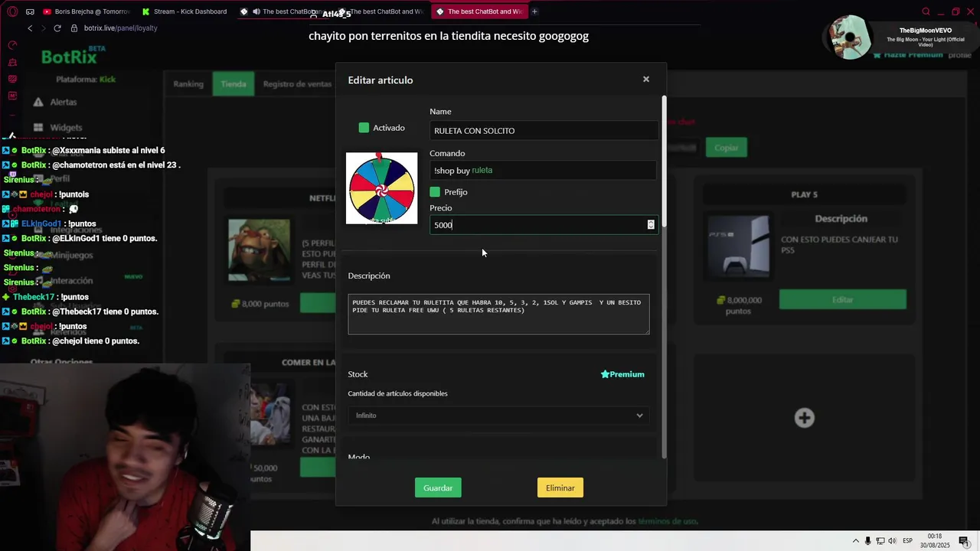Screen dimensions: 980x551
Task: Open the notification center icon
Action: point(964,541)
